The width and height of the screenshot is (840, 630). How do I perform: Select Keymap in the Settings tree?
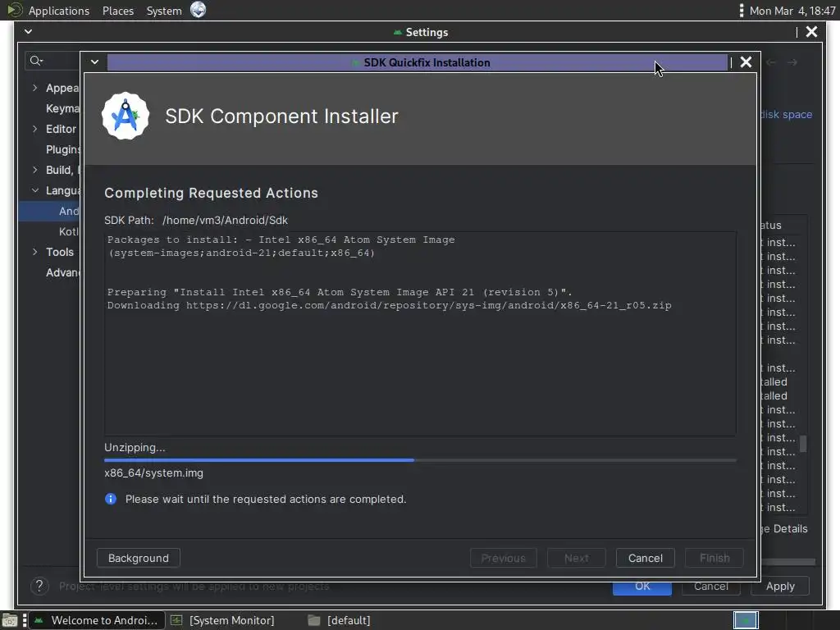(62, 108)
